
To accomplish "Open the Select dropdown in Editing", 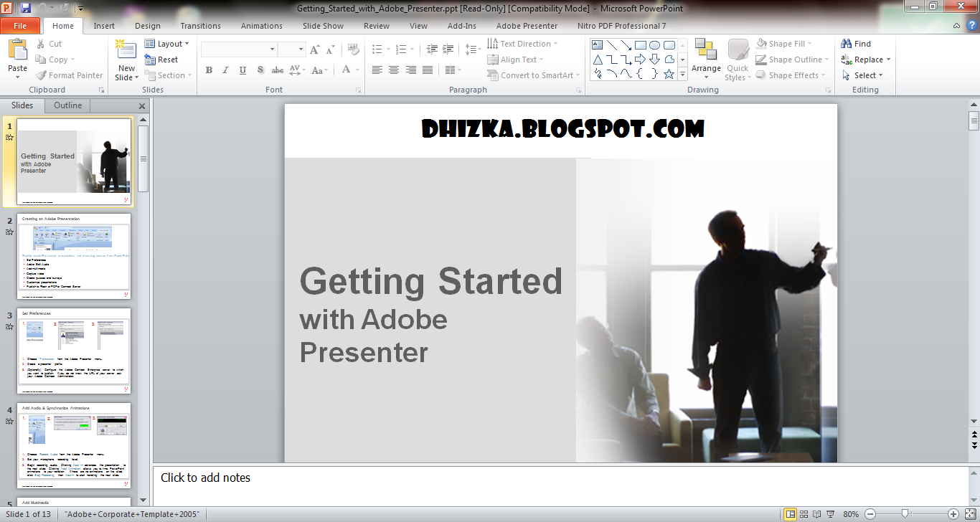I will coord(862,75).
